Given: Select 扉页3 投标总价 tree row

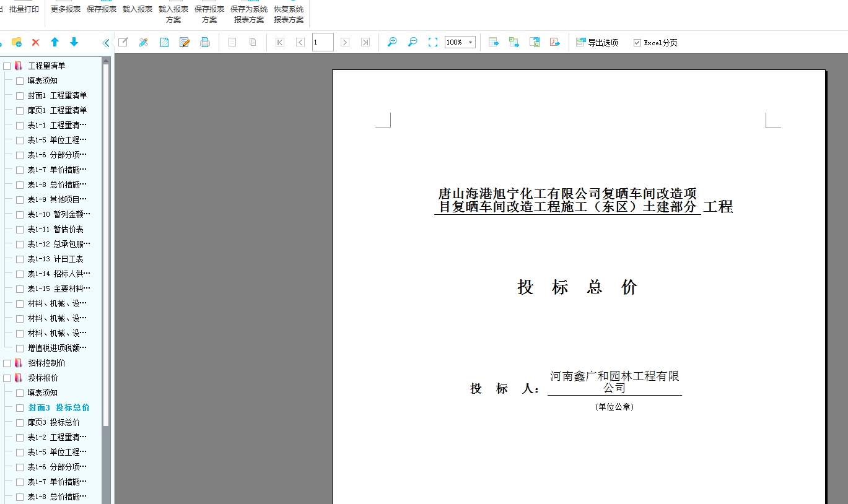Looking at the screenshot, I should 53,422.
